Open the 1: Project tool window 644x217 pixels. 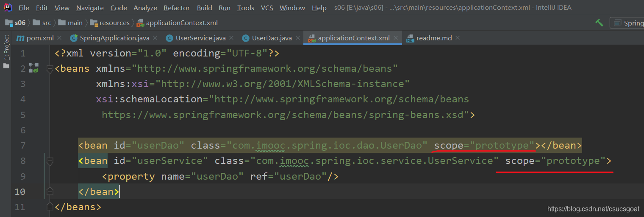pos(6,52)
